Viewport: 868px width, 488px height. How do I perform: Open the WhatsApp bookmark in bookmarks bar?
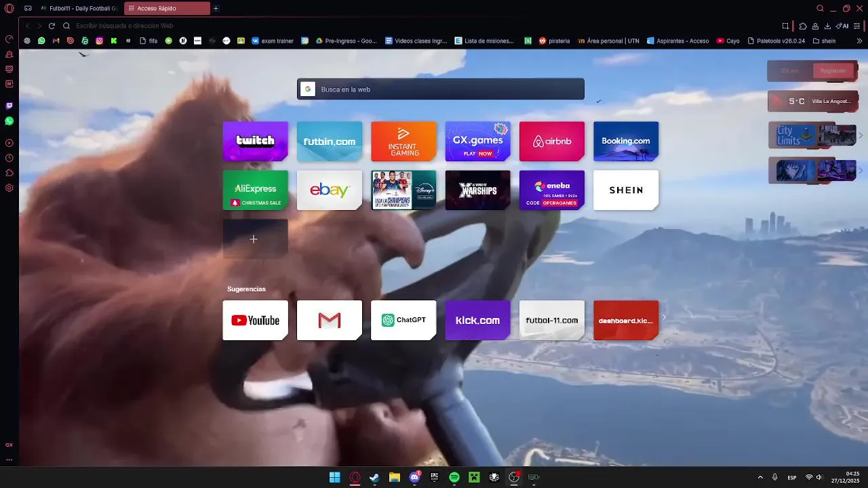click(41, 41)
